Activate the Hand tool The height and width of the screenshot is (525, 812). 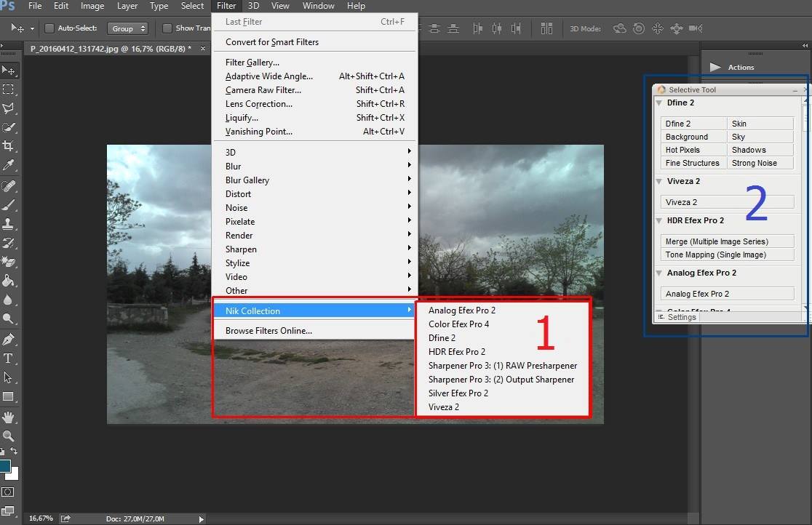point(9,417)
